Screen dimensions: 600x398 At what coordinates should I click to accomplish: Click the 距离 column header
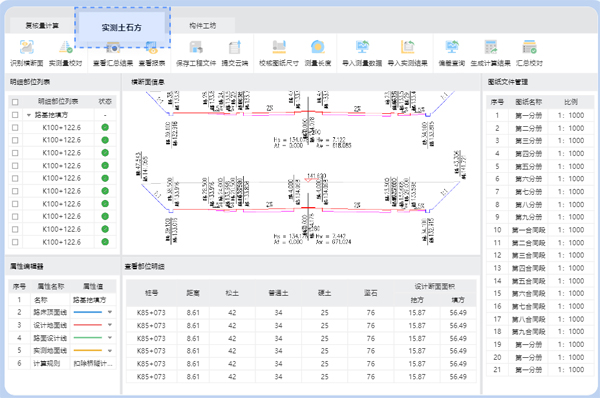(193, 293)
